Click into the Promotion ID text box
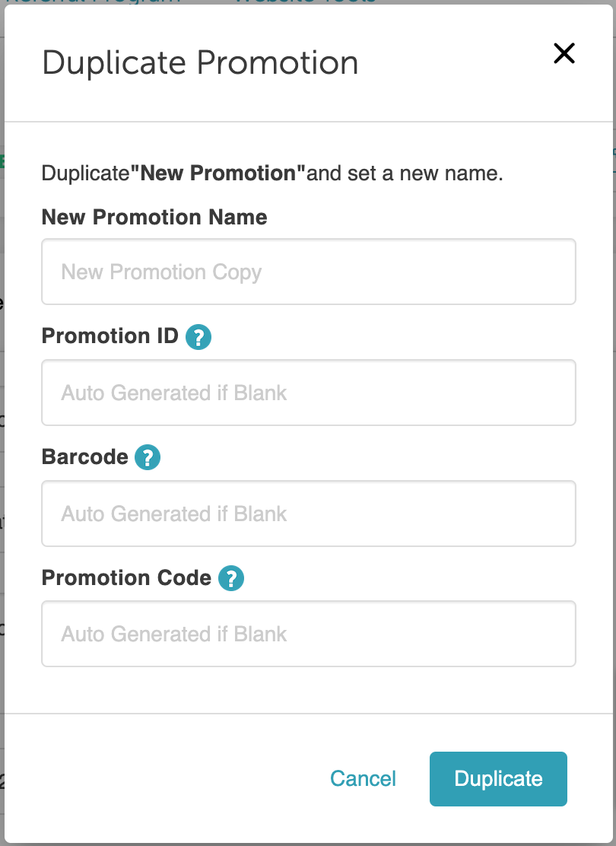This screenshot has height=846, width=616. pyautogui.click(x=308, y=393)
